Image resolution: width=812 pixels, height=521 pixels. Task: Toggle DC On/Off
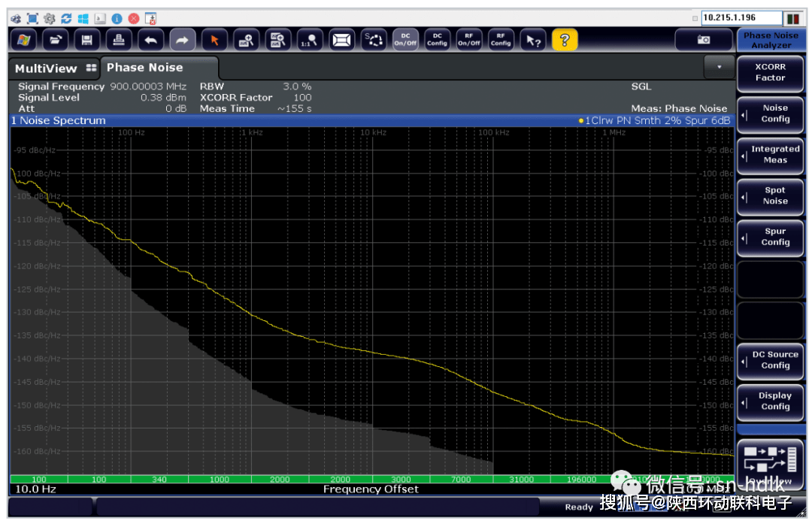tap(405, 40)
